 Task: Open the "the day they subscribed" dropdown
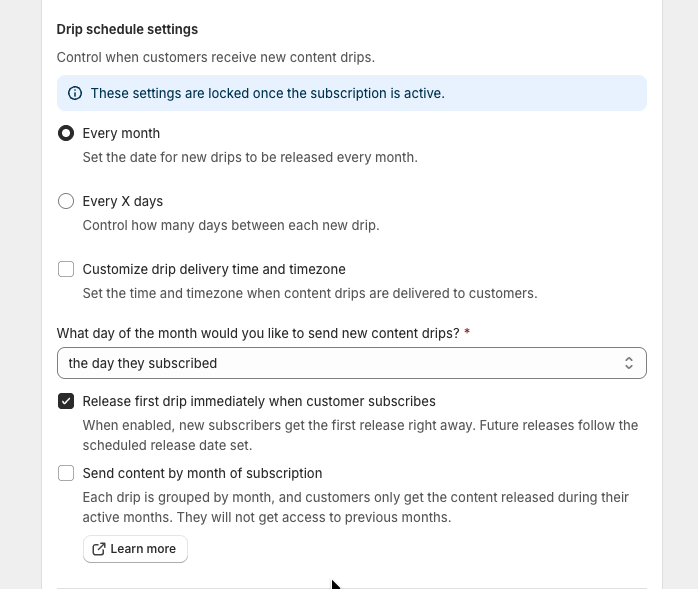(351, 363)
